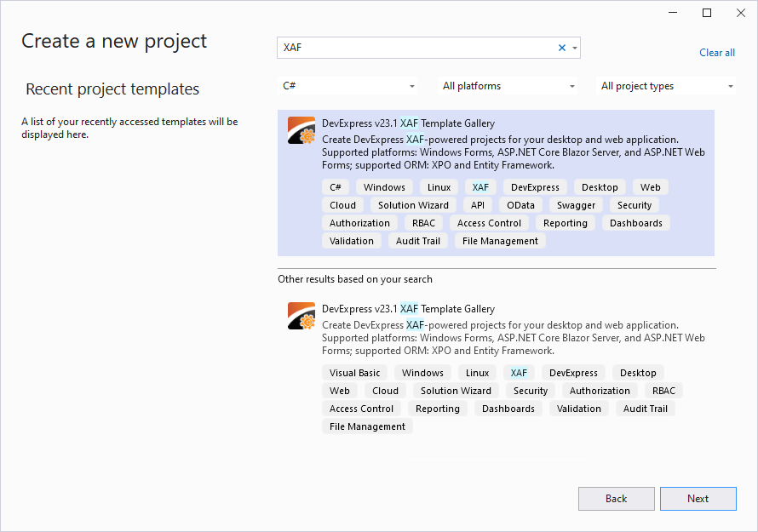The height and width of the screenshot is (532, 758).
Task: Click the DevExpress icon of the Visual Basic template
Action: (x=301, y=316)
